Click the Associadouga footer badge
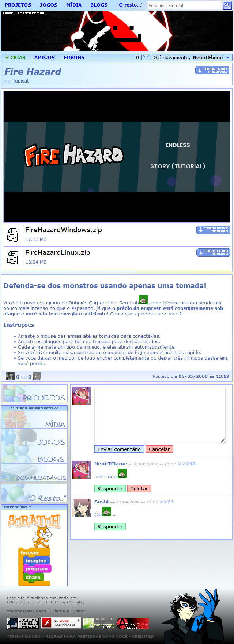The height and width of the screenshot is (644, 234). 133,623
